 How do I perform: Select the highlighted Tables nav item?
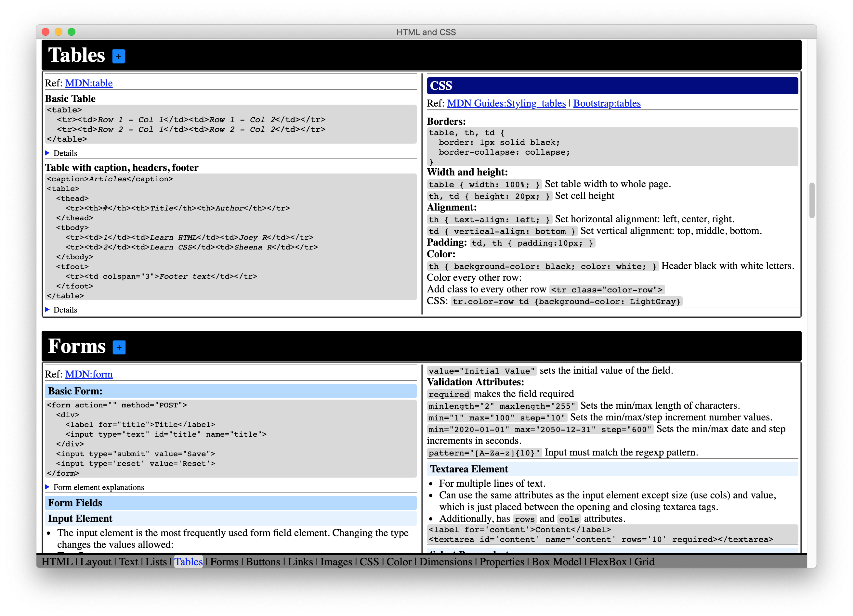[x=189, y=561]
